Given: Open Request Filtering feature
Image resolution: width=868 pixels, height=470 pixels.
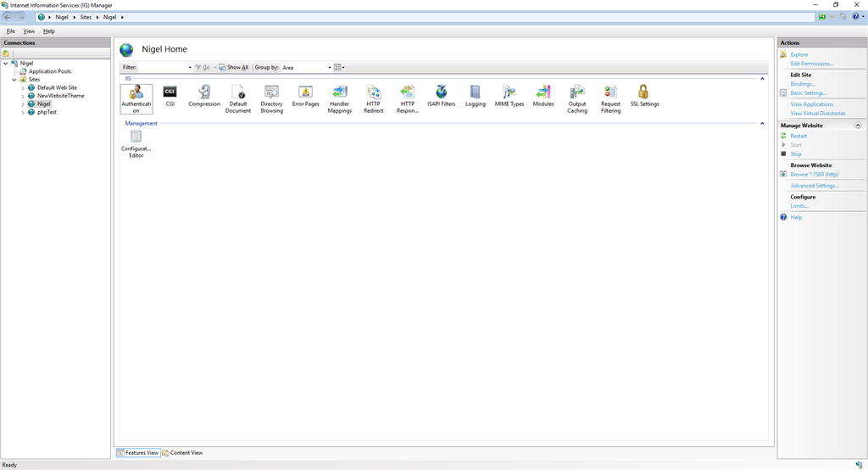Looking at the screenshot, I should tap(610, 99).
